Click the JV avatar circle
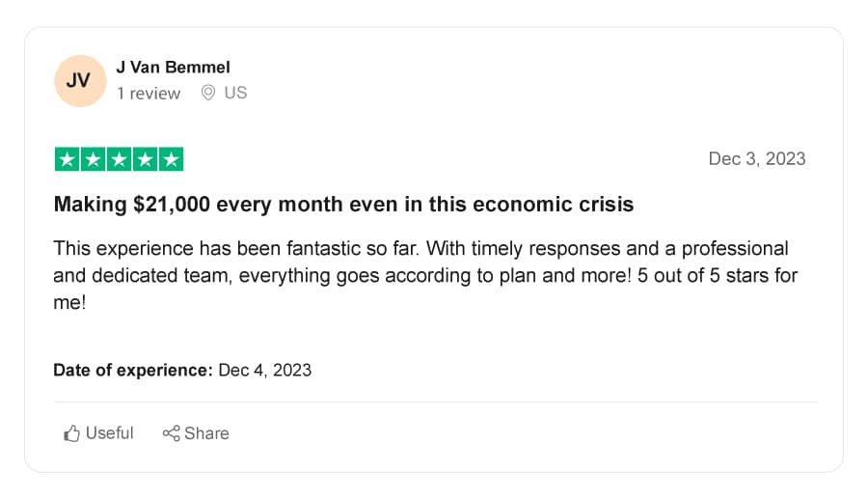 click(80, 81)
